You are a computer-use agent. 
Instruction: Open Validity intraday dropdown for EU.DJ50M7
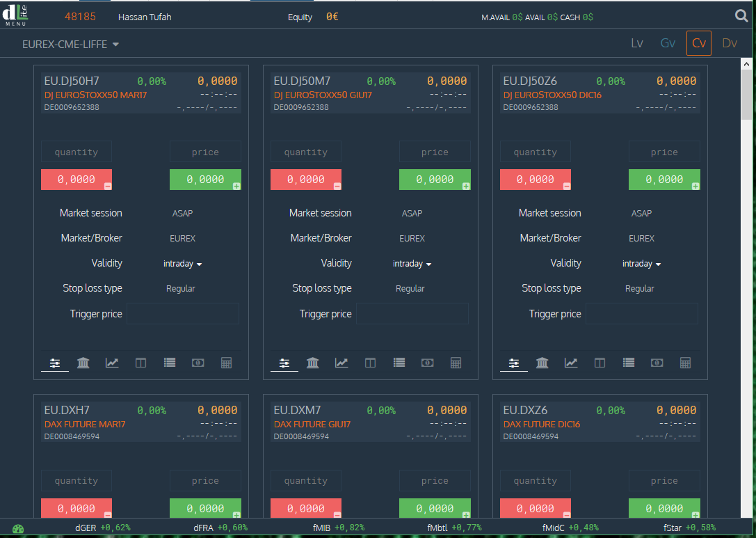tap(412, 264)
